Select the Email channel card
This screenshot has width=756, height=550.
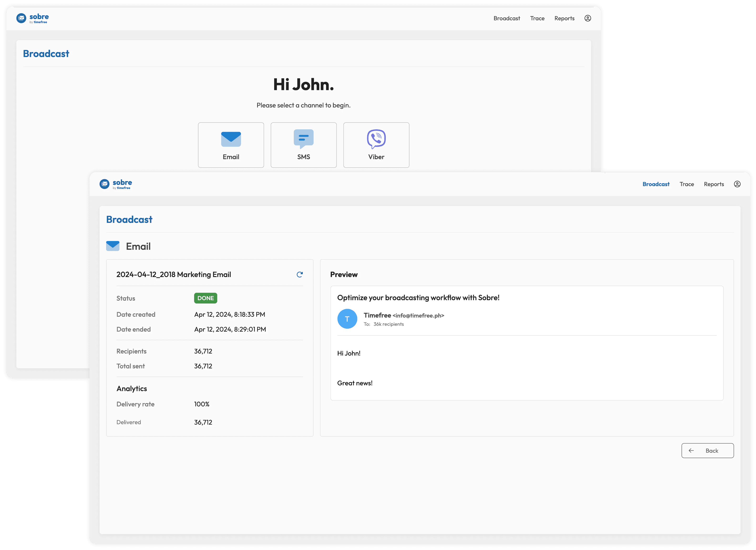coord(231,145)
